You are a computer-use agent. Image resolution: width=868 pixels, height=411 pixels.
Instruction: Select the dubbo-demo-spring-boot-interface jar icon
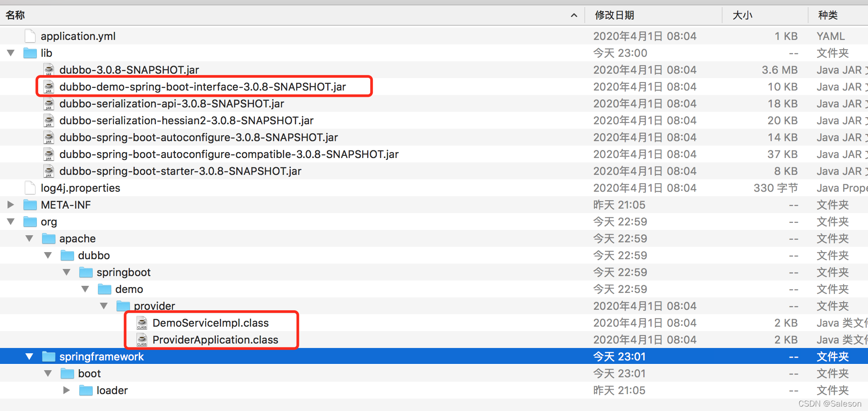49,87
